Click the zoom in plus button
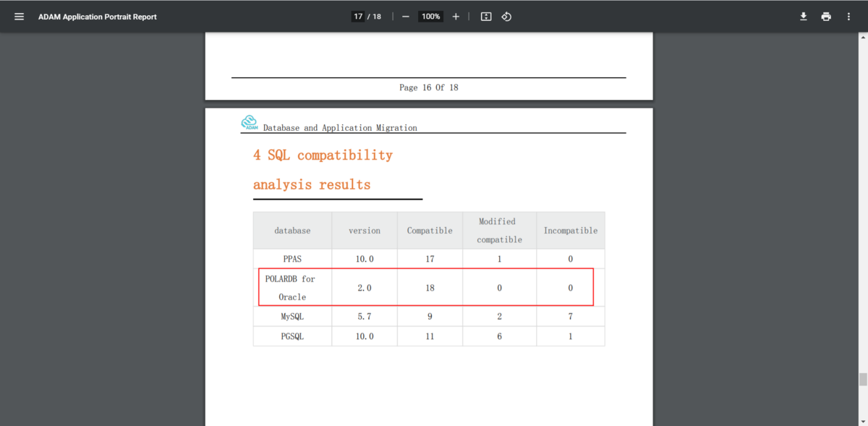 pyautogui.click(x=456, y=17)
